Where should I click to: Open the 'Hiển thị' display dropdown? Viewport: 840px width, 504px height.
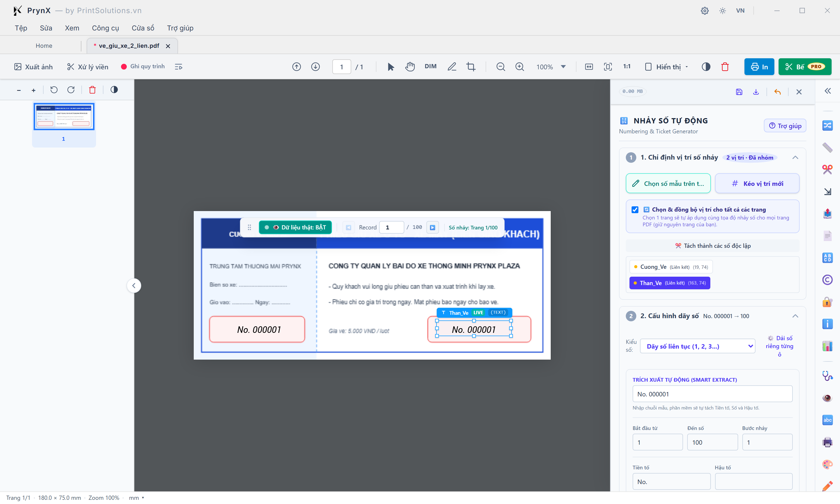pos(666,67)
